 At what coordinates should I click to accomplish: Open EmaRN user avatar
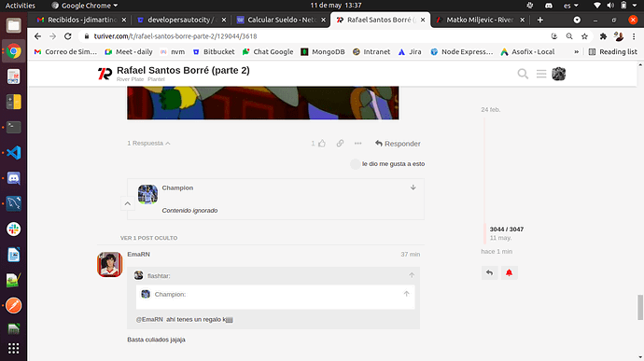(109, 265)
